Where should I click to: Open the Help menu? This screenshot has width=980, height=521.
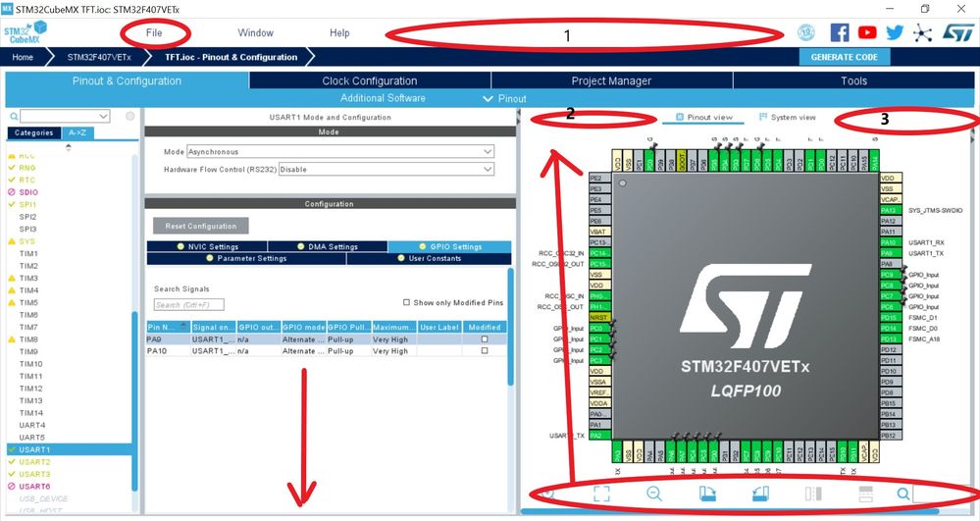tap(339, 32)
